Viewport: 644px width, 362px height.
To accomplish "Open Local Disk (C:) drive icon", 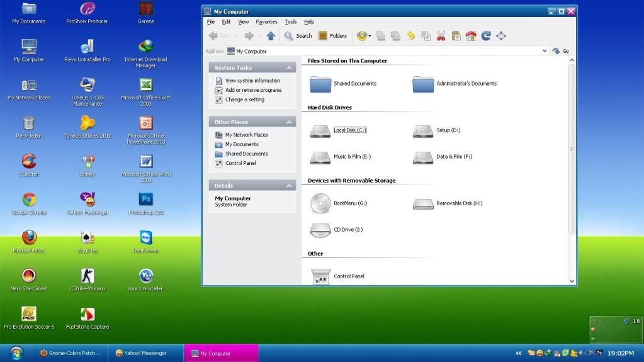I will pos(320,130).
